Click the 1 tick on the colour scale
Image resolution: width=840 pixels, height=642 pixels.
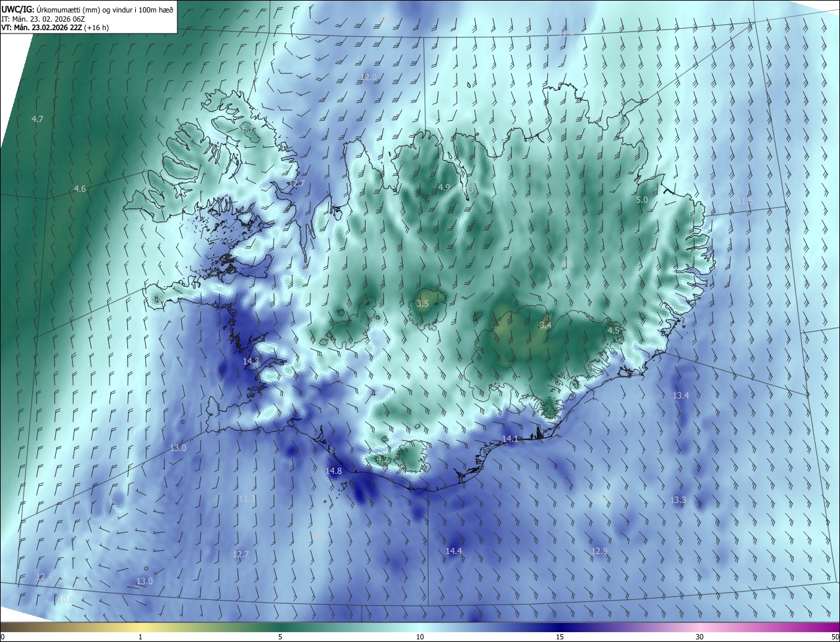point(140,637)
